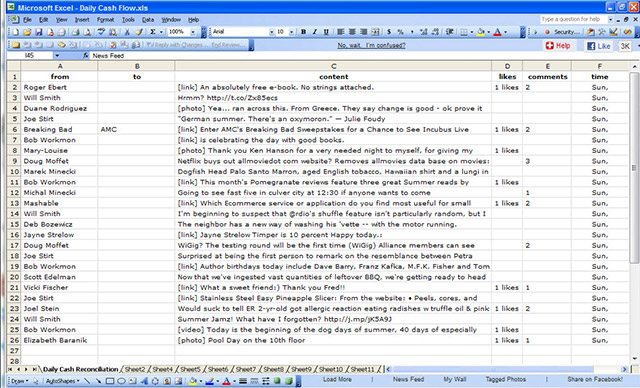Click the AutoSum sigma icon
The height and width of the screenshot is (388, 640).
[153, 32]
